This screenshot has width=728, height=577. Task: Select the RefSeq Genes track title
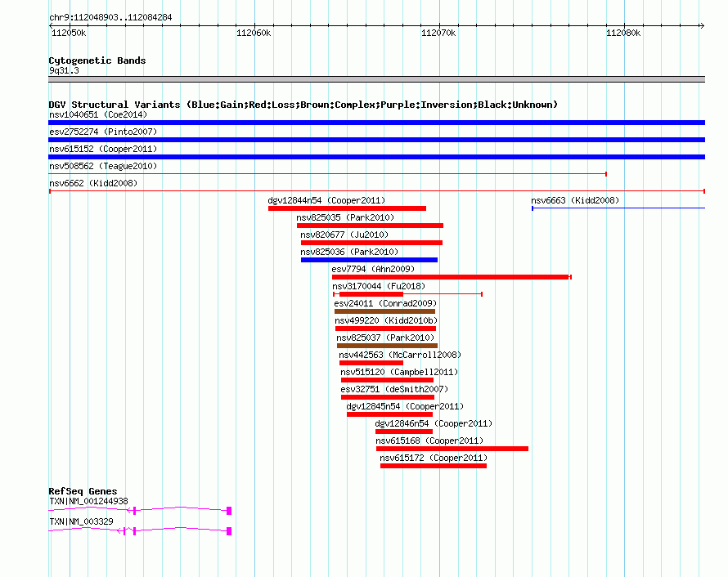(83, 491)
